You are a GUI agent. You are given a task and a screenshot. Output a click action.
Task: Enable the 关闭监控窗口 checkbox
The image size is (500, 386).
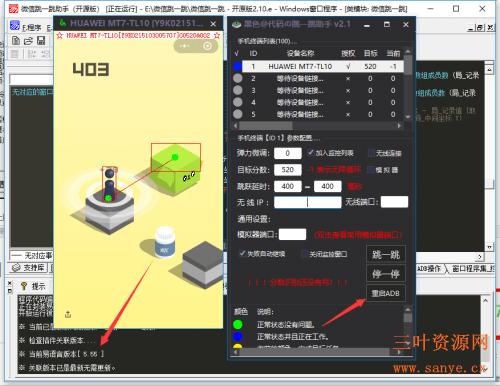pos(304,254)
